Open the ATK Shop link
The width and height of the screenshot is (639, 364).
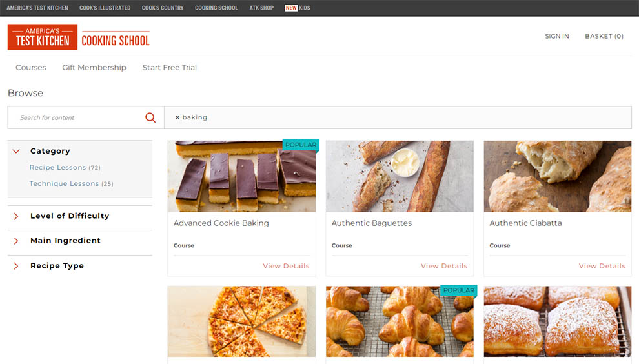pyautogui.click(x=261, y=8)
